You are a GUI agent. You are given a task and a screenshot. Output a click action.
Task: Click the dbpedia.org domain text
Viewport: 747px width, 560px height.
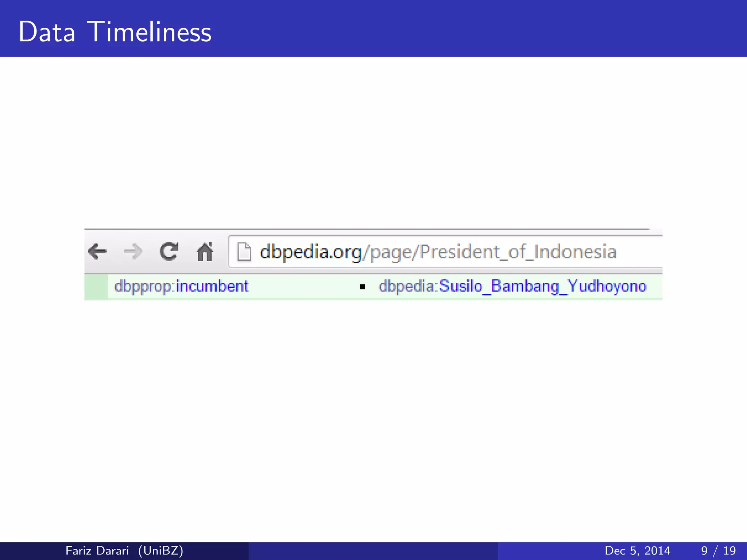pyautogui.click(x=310, y=252)
